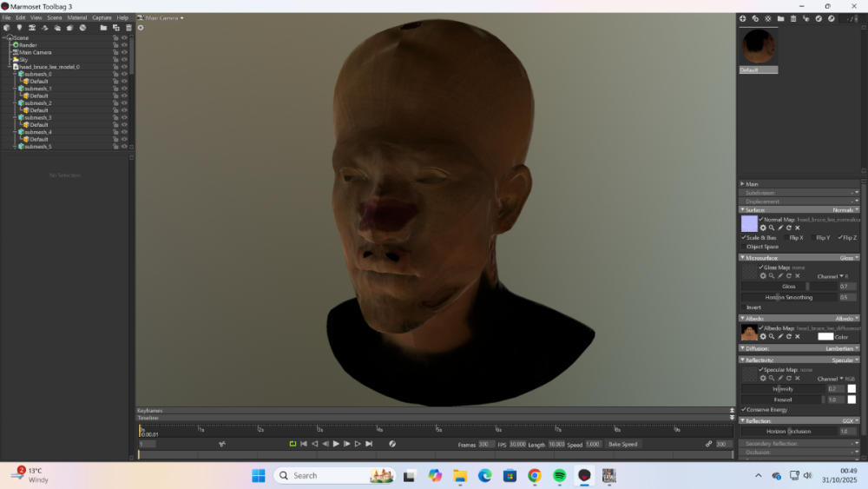Click the scene toolbar folder icon
The width and height of the screenshot is (868, 489).
(103, 28)
